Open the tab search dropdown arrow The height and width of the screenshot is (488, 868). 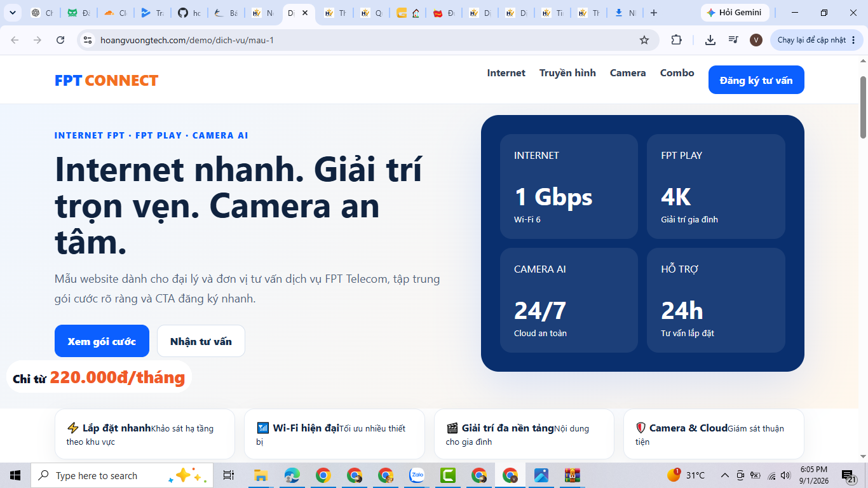click(x=12, y=13)
